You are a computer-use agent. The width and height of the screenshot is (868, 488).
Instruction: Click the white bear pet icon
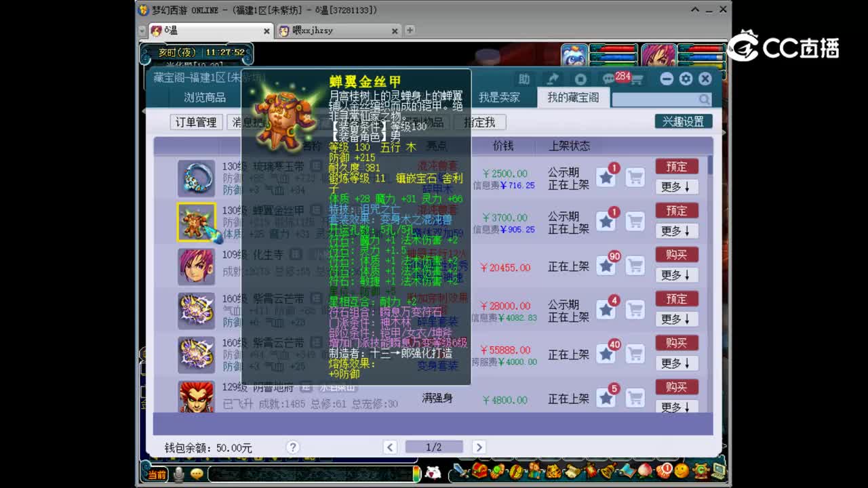pyautogui.click(x=433, y=473)
